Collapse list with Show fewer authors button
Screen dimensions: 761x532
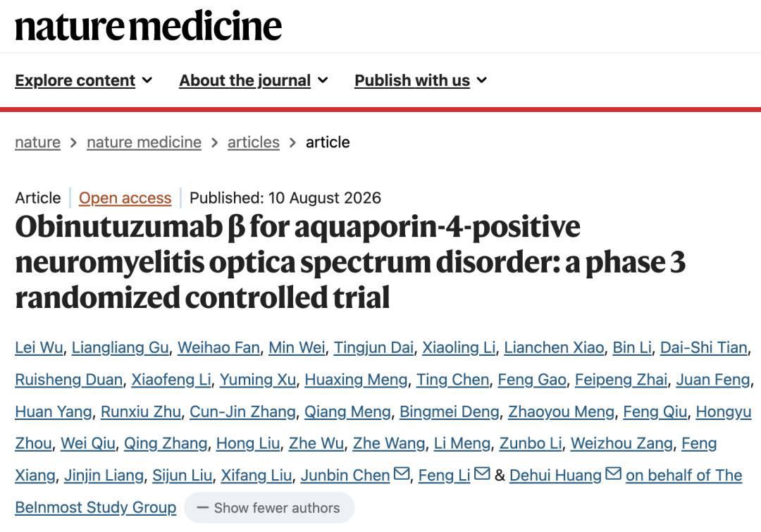click(x=269, y=508)
